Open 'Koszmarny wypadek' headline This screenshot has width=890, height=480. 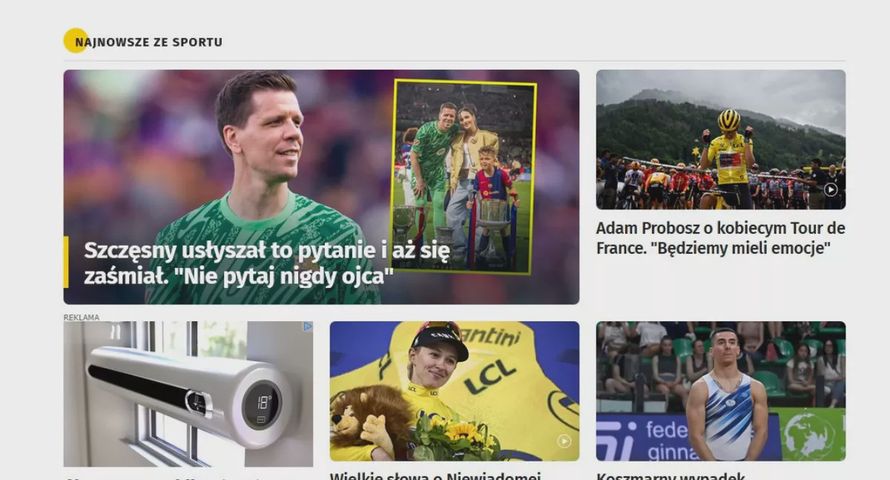671,475
